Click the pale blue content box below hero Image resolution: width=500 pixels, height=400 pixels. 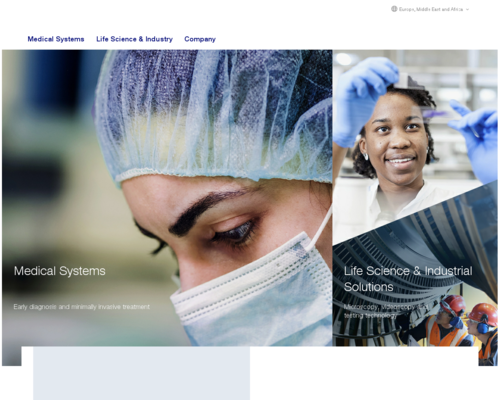tap(141, 373)
